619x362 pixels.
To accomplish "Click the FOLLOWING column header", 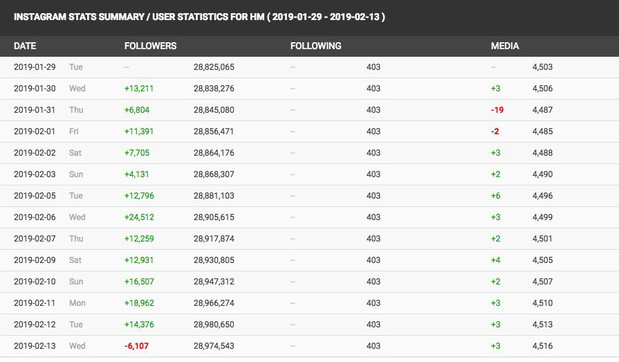I will click(x=316, y=46).
